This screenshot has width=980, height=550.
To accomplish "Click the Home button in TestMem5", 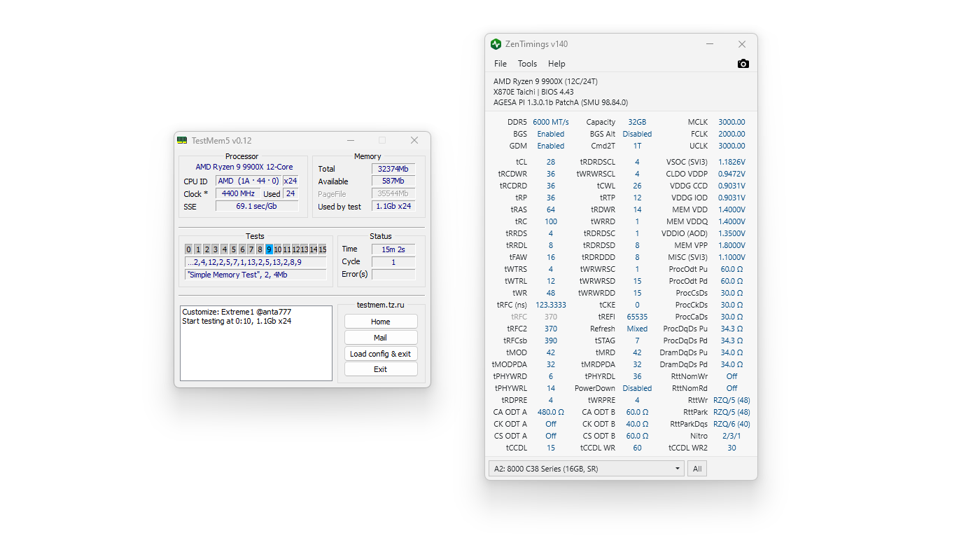I will tap(381, 322).
